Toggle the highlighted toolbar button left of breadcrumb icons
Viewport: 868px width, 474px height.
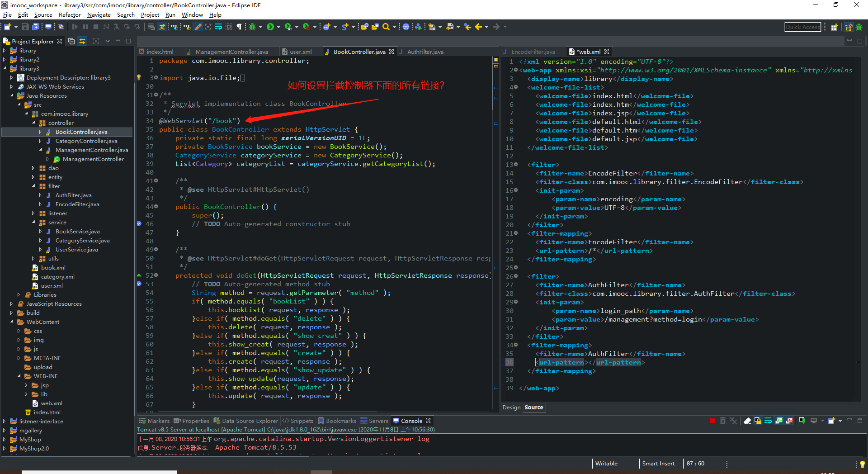[162, 27]
